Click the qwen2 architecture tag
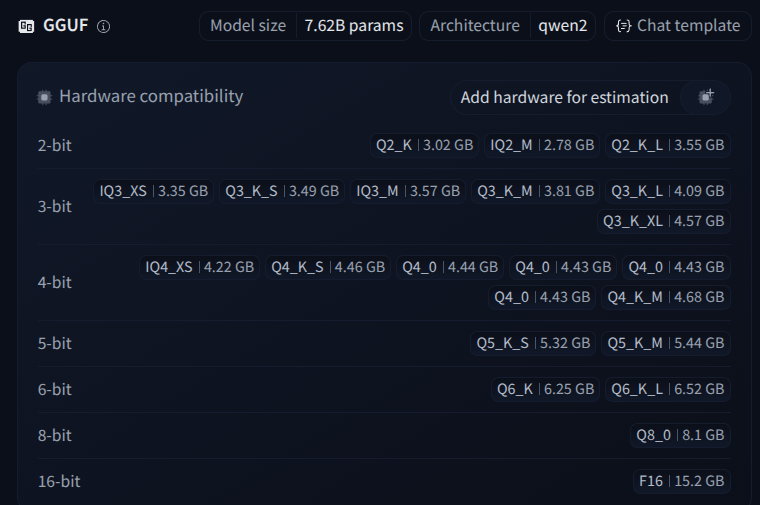 pos(562,26)
